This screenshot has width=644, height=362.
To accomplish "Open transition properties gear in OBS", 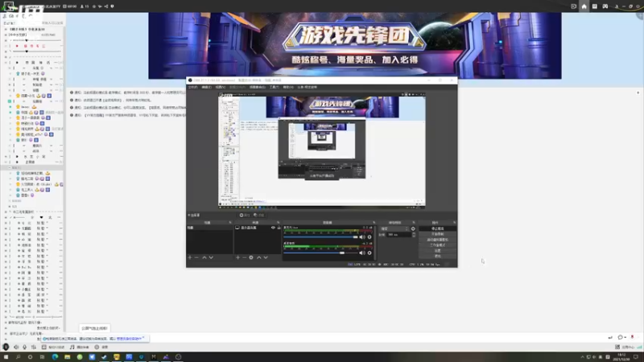I will (x=413, y=228).
